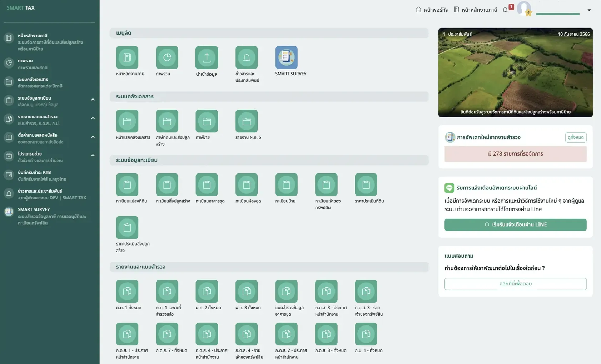This screenshot has height=364, width=601.
Task: Click the เริ่มรับแจ้งเตือนผ่าน LINE button
Action: click(515, 224)
